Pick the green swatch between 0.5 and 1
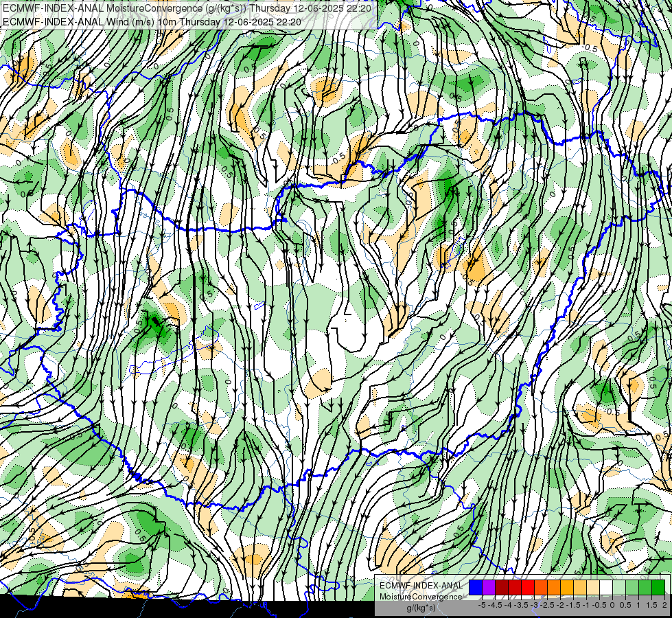672x618 pixels. (632, 587)
